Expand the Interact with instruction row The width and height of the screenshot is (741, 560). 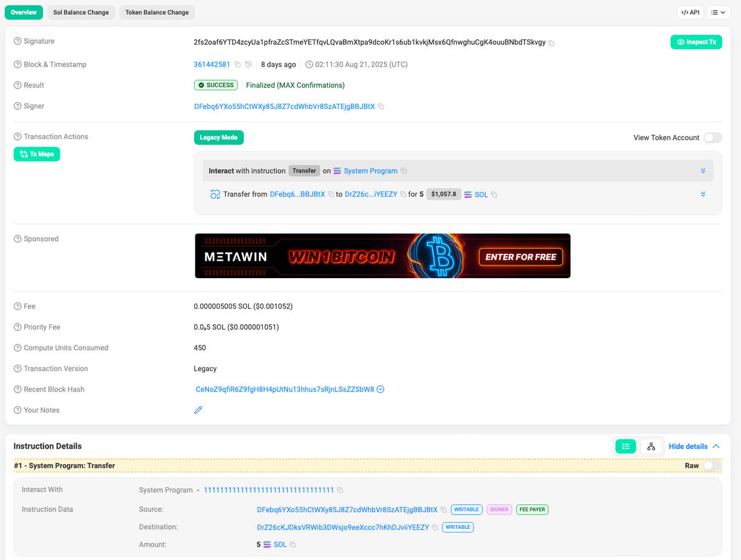click(703, 171)
